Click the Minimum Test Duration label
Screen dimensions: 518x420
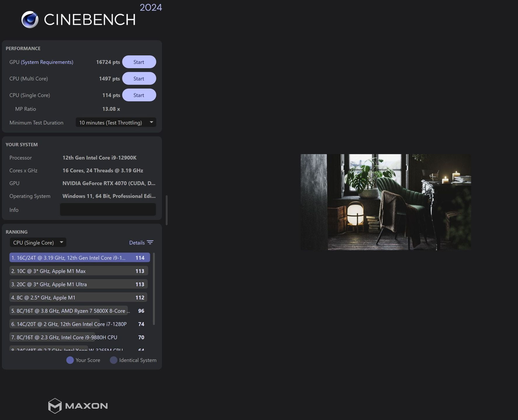coord(36,123)
